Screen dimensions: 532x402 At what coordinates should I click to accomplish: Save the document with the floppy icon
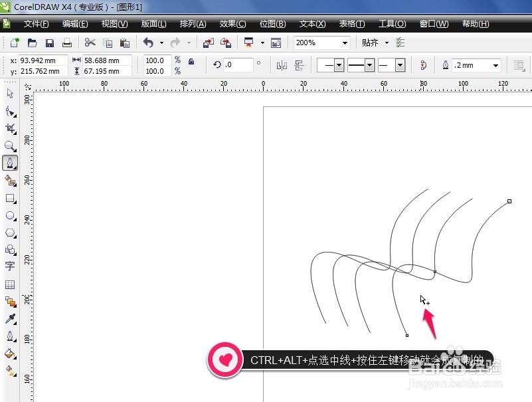[x=50, y=43]
